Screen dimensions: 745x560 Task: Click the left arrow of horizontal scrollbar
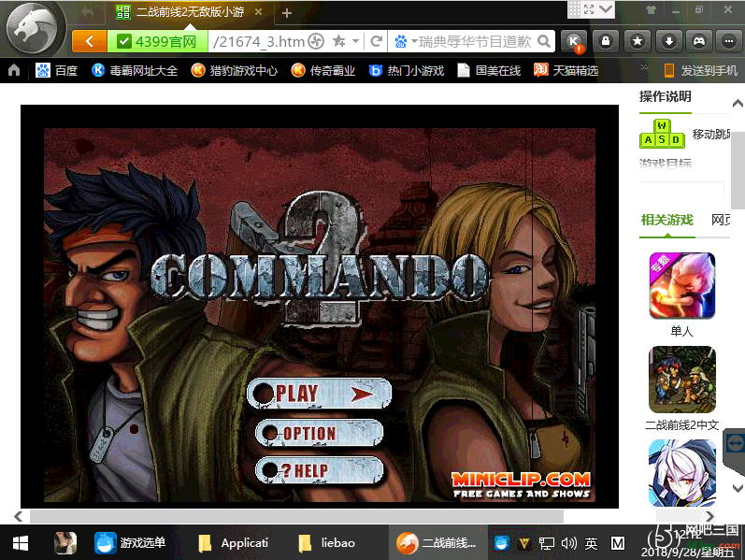point(19,516)
